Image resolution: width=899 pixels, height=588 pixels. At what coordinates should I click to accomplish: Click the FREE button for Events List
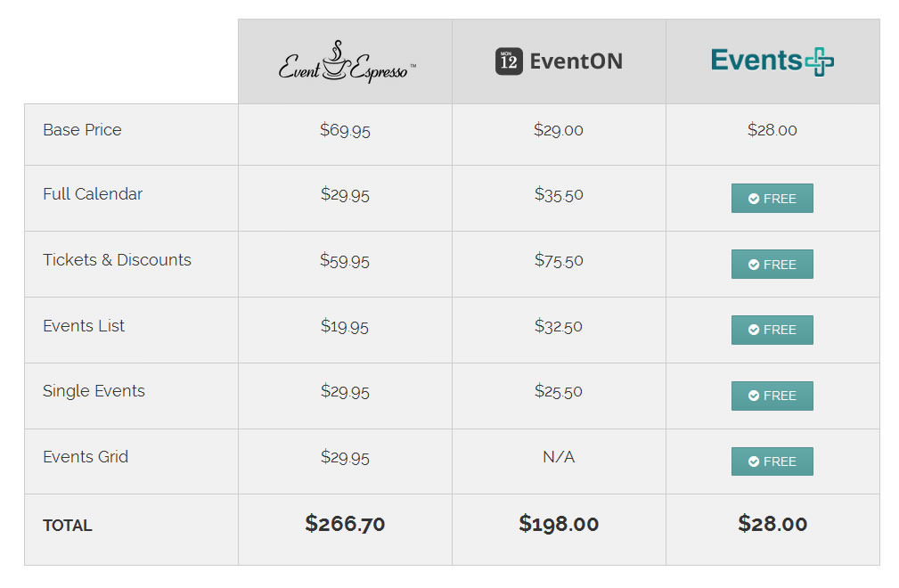[772, 330]
